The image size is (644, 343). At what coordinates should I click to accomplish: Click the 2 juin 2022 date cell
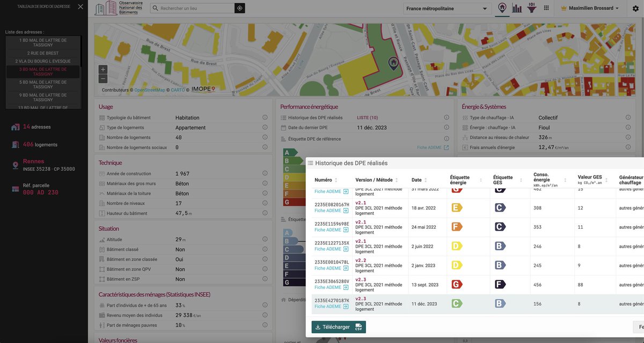click(422, 246)
